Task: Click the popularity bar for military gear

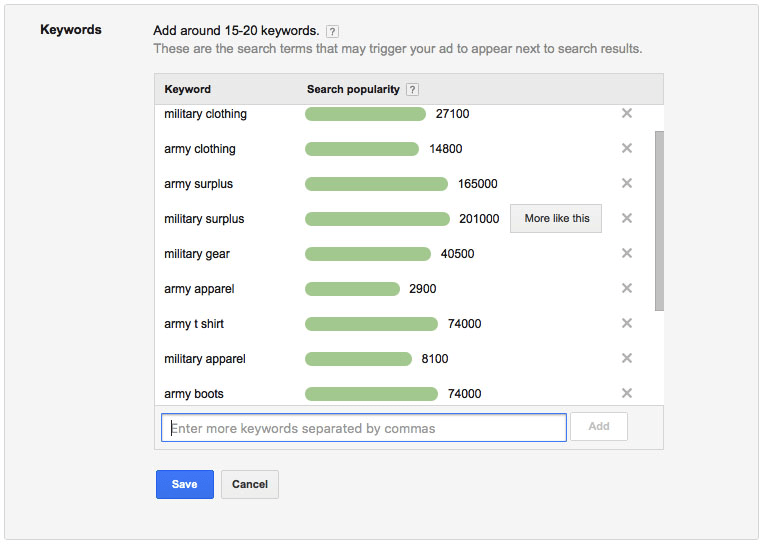Action: click(368, 254)
